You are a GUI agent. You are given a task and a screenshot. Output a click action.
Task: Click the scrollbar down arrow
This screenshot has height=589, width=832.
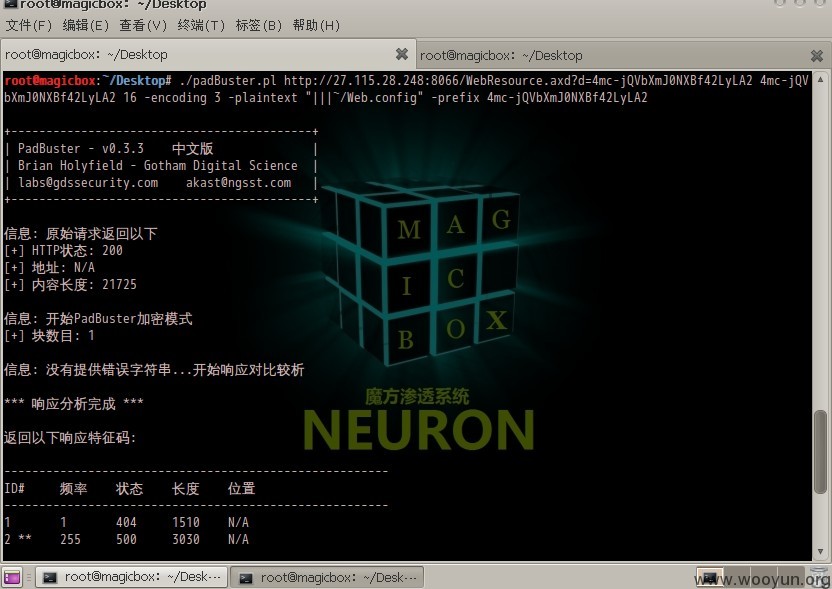point(820,552)
